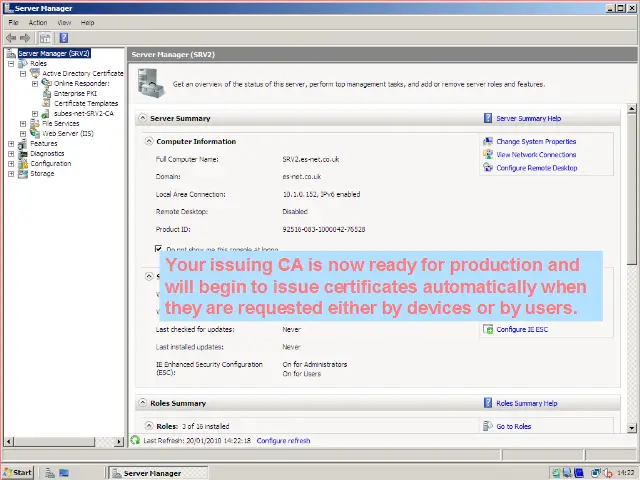Viewport: 640px width, 480px height.
Task: Click the Show/Hide Console Tree toolbar icon
Action: pyautogui.click(x=45, y=38)
